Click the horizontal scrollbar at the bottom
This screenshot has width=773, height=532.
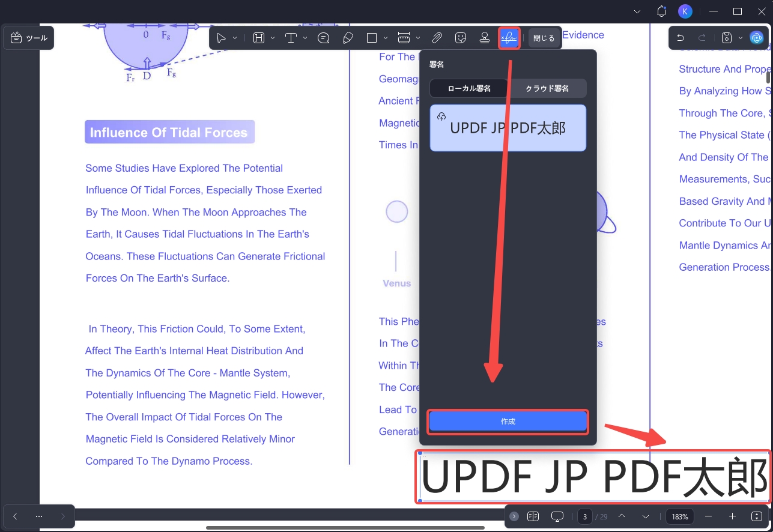point(345,528)
